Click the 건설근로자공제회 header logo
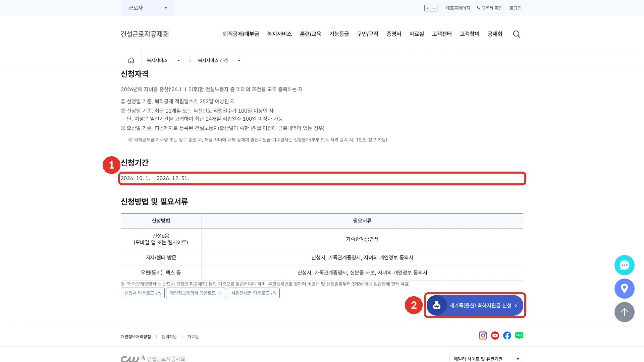 click(145, 34)
